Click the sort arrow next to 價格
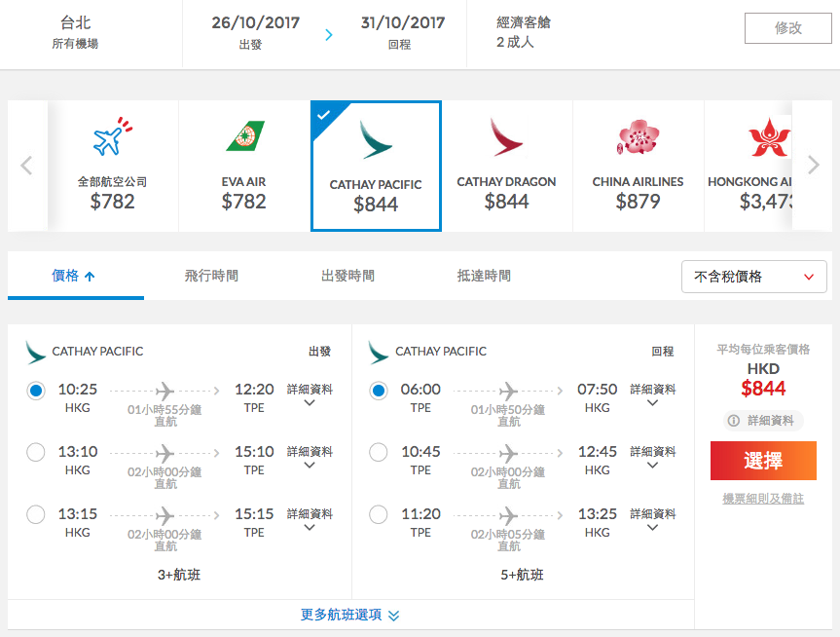The height and width of the screenshot is (637, 840). (x=90, y=277)
